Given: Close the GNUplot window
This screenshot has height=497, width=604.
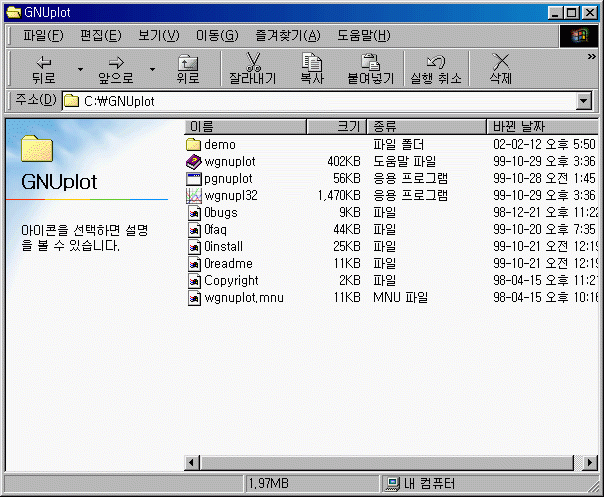Looking at the screenshot, I should pos(589,13).
